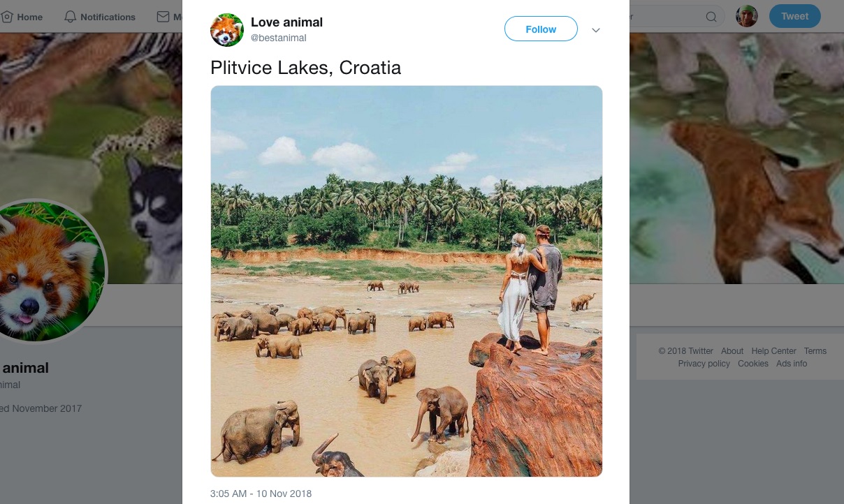Open the Cookies footer link
The image size is (844, 504).
point(753,364)
